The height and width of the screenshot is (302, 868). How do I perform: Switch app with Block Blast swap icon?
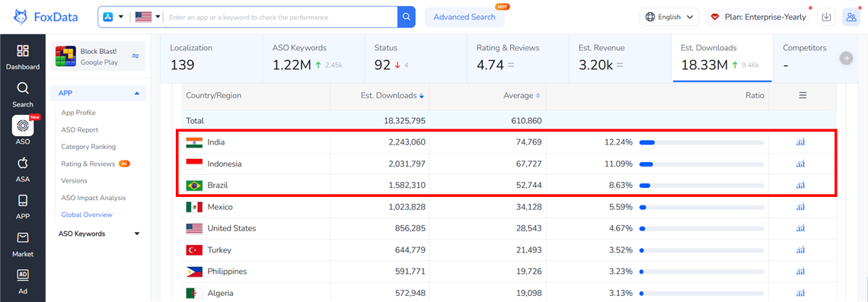[136, 56]
